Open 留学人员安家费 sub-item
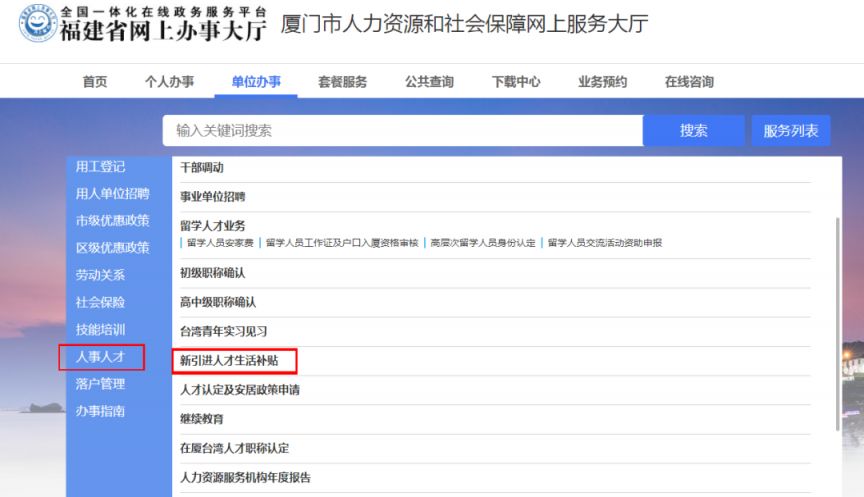The height and width of the screenshot is (497, 864). [220, 243]
